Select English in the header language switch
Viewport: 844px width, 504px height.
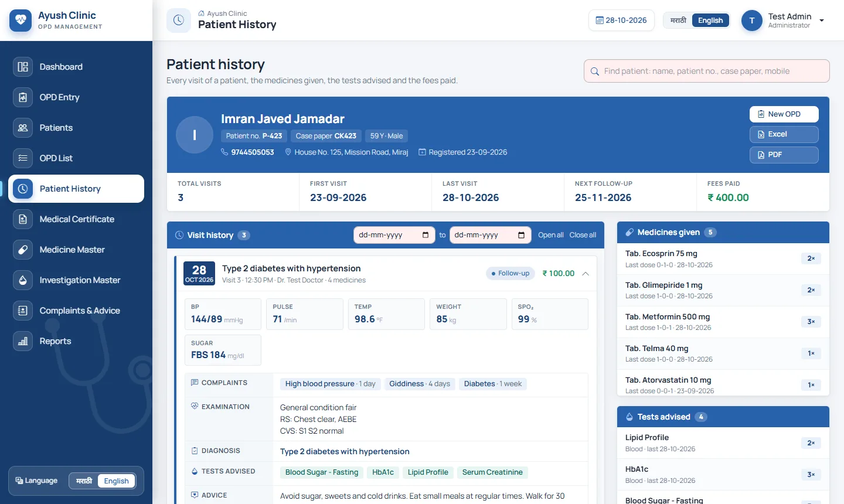(710, 21)
